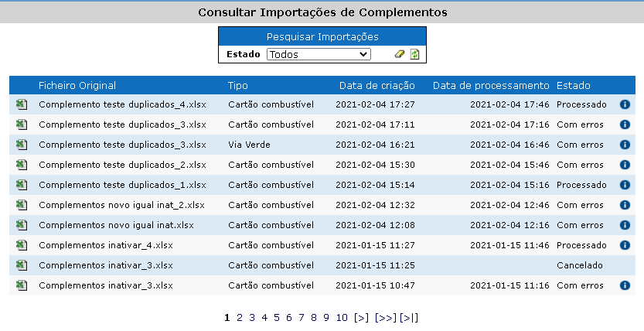Click info icon for inativar_4.xlsx row
644x331 pixels.
click(625, 245)
